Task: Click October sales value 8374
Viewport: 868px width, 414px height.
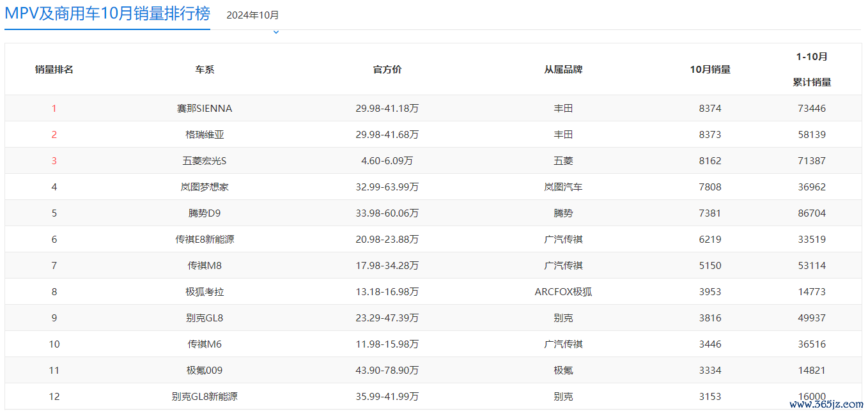Action: click(710, 109)
